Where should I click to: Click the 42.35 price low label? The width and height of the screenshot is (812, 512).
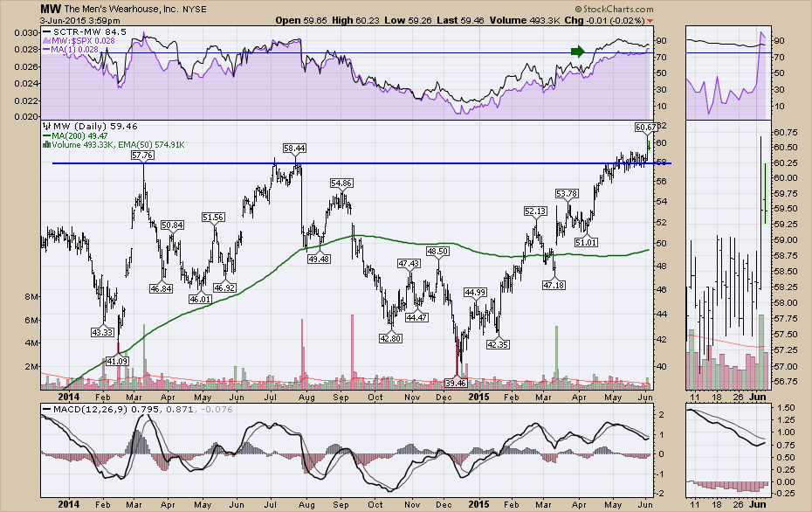point(498,344)
